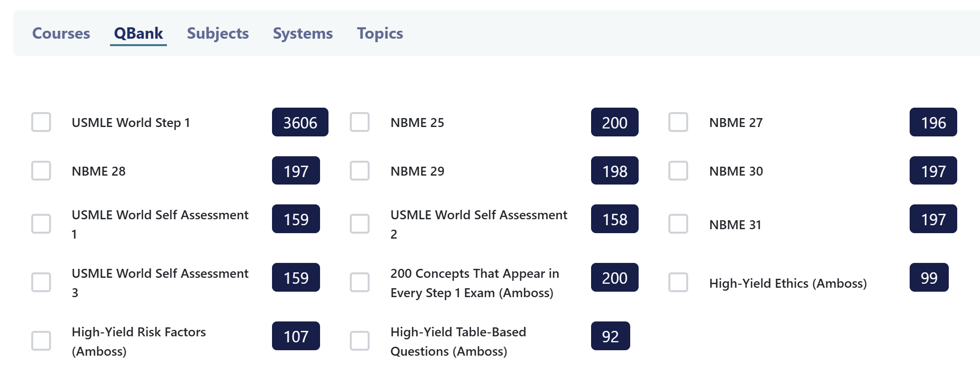Screen dimensions: 980x378
Task: Tick the NBME 25 checkbox
Action: (x=360, y=122)
